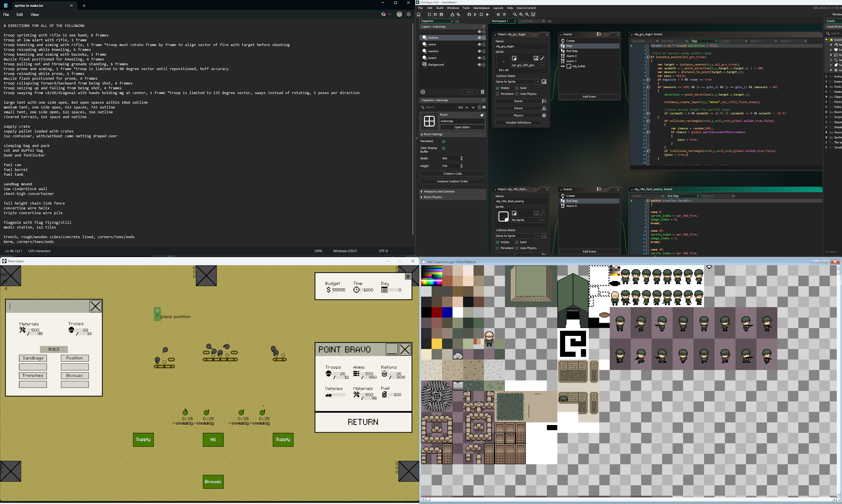Hide the active layer eye
Image resolution: width=842 pixels, height=504 pixels.
tap(479, 45)
